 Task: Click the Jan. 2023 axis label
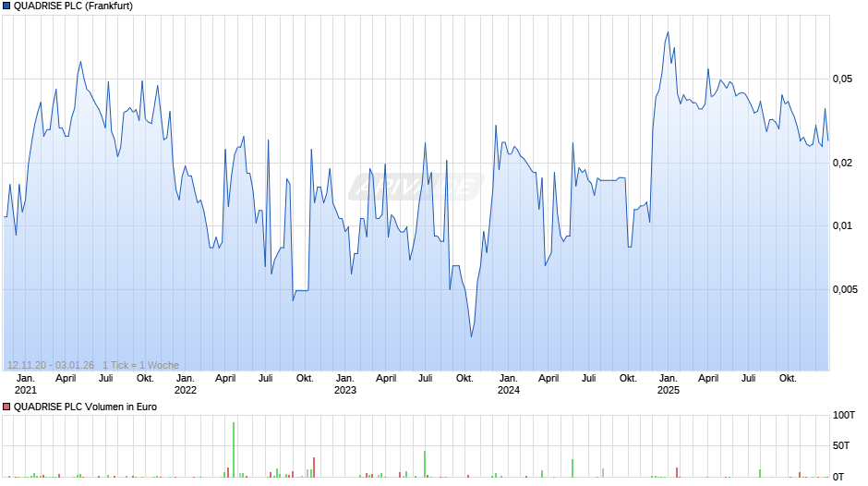coord(344,384)
